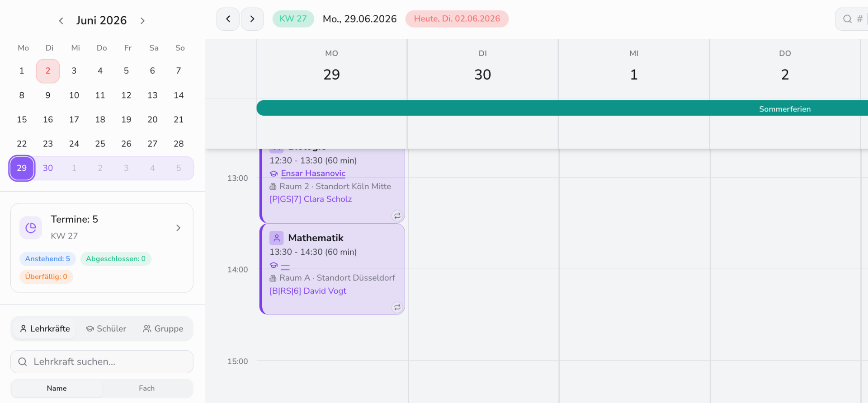This screenshot has height=403, width=868.
Task: Click the Lehrkraft suchen input field
Action: 102,361
